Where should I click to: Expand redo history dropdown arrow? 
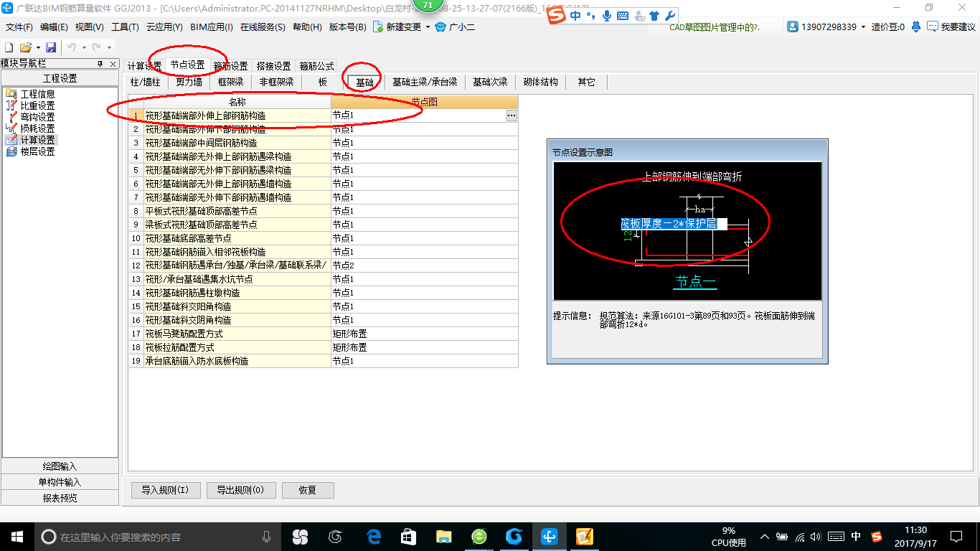tap(108, 47)
